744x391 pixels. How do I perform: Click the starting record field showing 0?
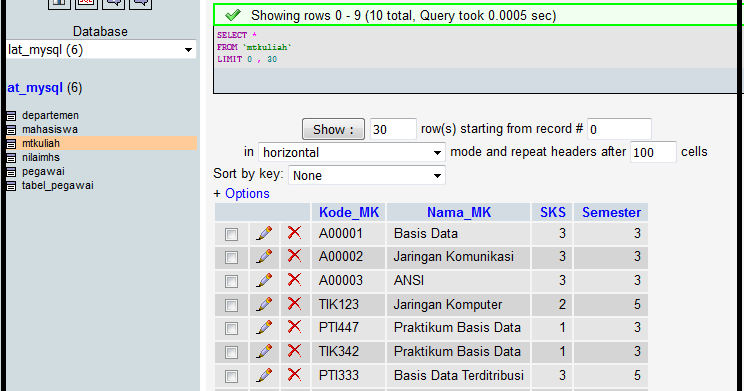(x=619, y=129)
